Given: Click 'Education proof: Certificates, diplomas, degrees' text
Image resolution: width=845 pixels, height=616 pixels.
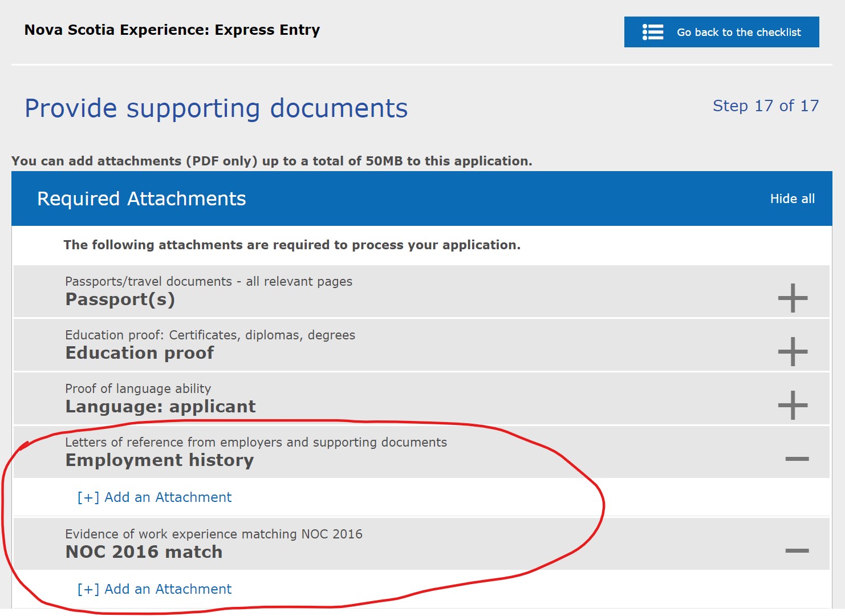Looking at the screenshot, I should click(210, 335).
